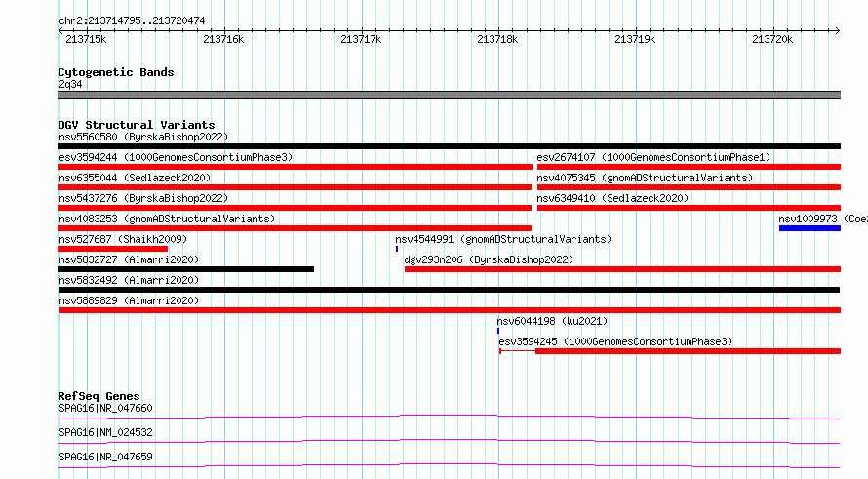Click the 213720k ruler position
Image resolution: width=868 pixels, height=479 pixels.
click(x=772, y=39)
